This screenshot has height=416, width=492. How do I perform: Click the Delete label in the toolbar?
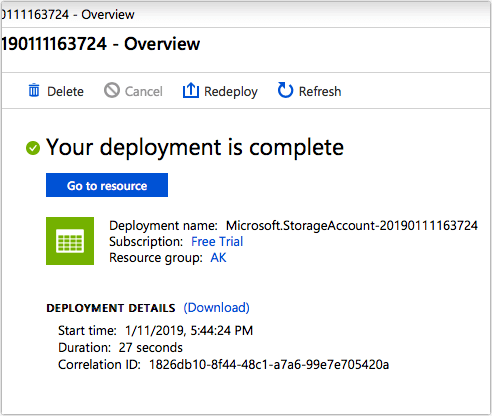65,91
